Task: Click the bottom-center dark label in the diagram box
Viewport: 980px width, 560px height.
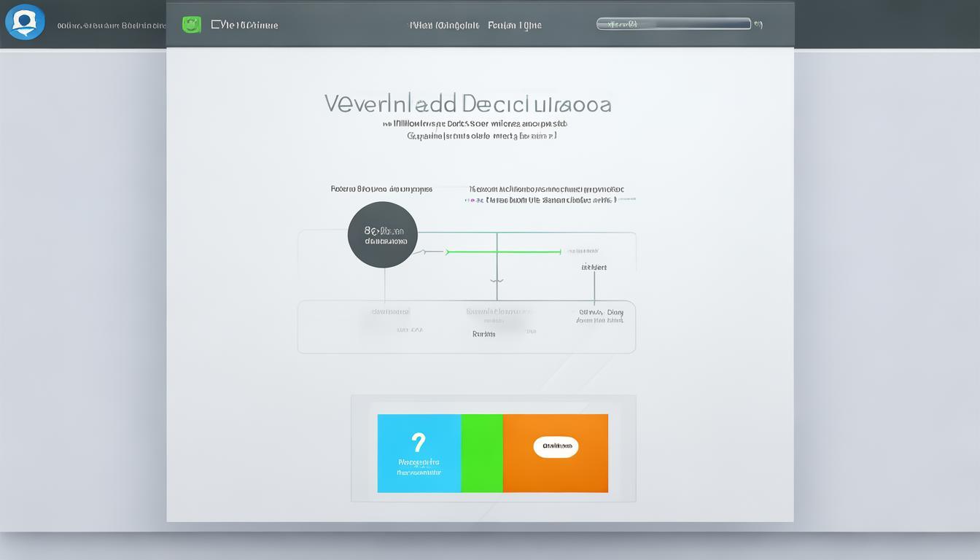Action: pyautogui.click(x=483, y=334)
